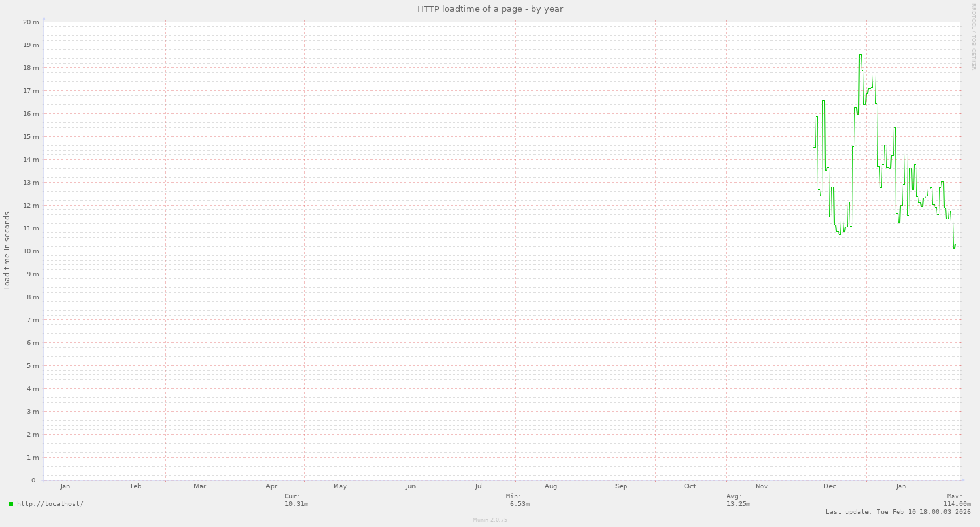Image resolution: width=980 pixels, height=527 pixels.
Task: Select the Jan label on the x-axis
Action: pos(65,486)
